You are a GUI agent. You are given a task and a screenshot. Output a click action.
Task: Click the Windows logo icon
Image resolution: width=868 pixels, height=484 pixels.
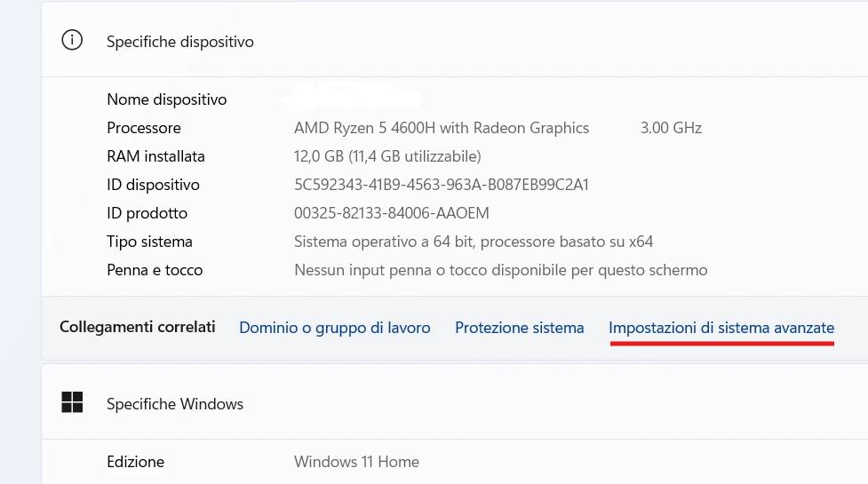(x=72, y=403)
